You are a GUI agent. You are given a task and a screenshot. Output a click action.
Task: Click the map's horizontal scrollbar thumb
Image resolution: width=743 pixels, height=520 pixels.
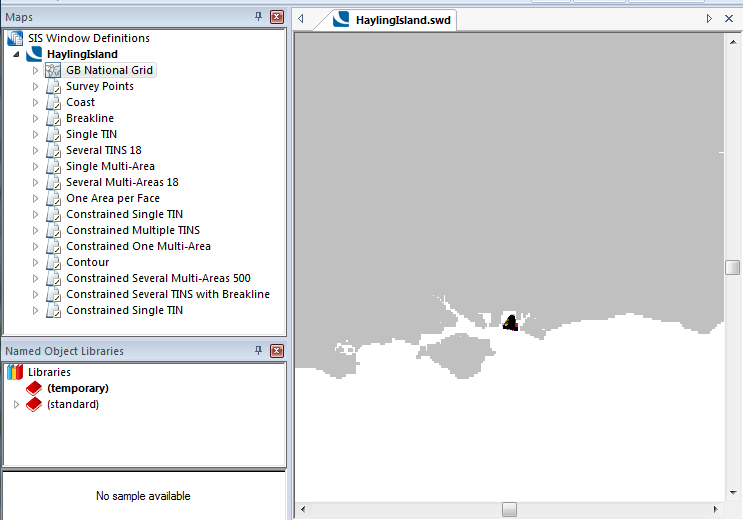coord(509,509)
